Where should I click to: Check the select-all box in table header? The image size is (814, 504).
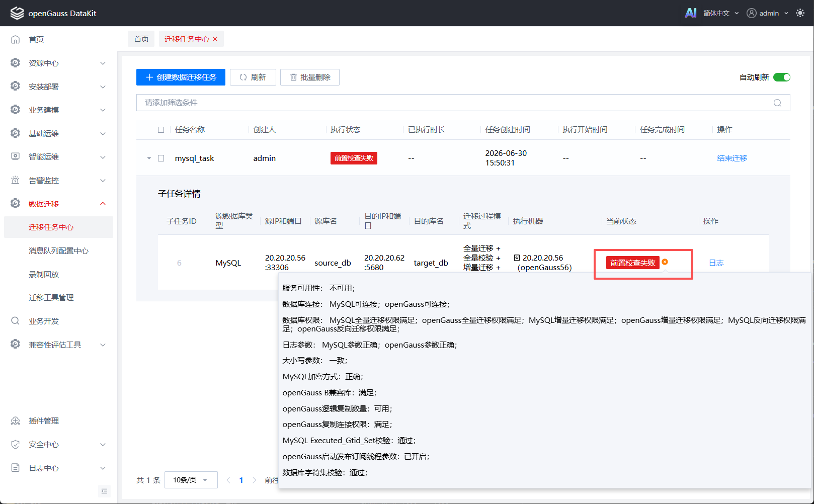161,130
